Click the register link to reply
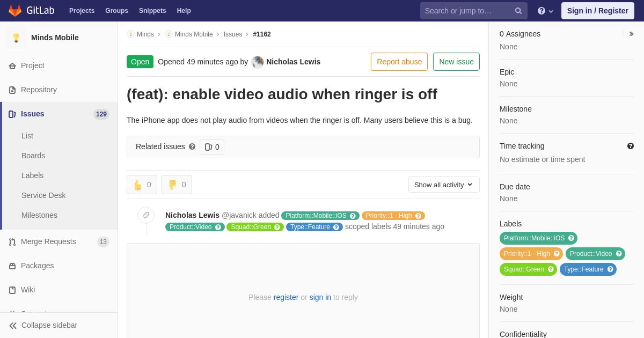 [x=286, y=297]
